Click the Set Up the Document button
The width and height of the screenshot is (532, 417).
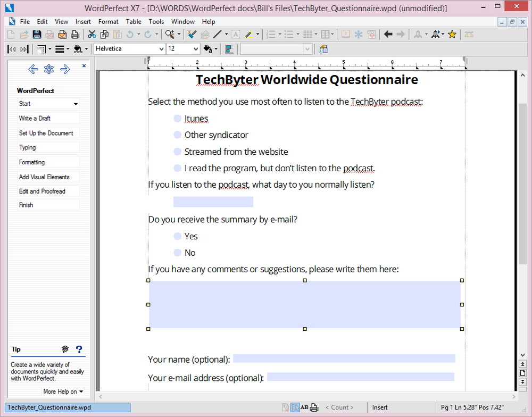48,133
